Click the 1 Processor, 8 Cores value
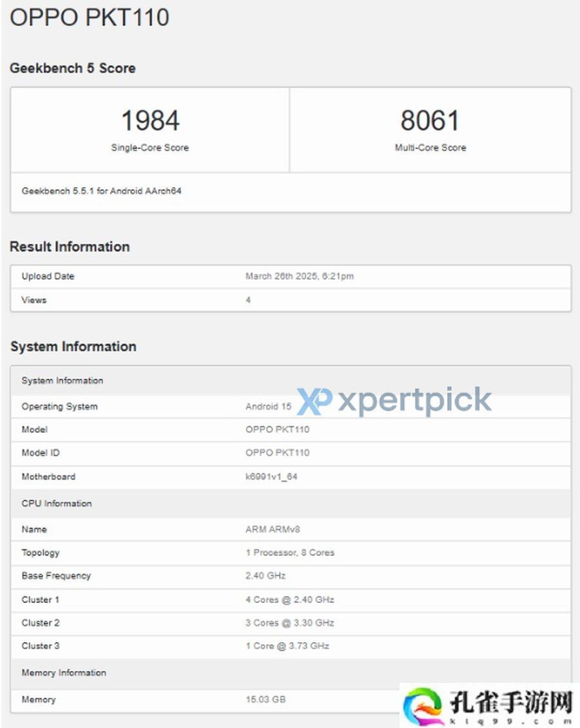The width and height of the screenshot is (580, 728). (290, 553)
